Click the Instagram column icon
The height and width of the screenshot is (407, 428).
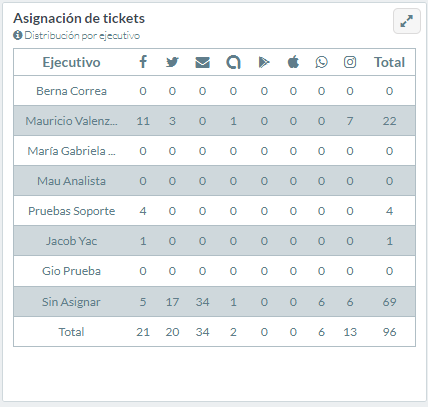click(x=350, y=62)
